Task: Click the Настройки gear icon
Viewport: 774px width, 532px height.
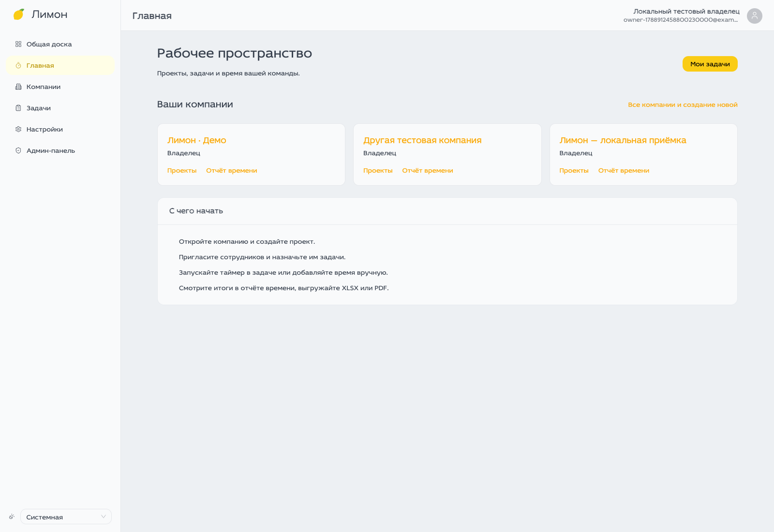Action: coord(18,129)
